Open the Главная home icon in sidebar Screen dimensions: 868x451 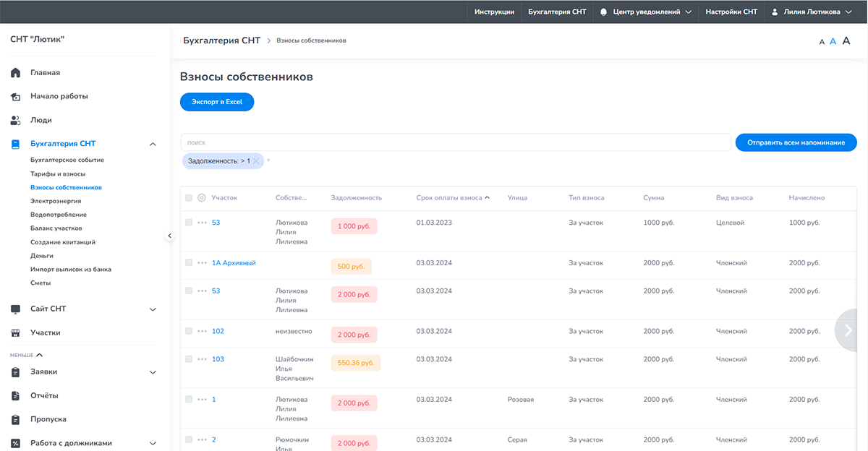coord(15,73)
